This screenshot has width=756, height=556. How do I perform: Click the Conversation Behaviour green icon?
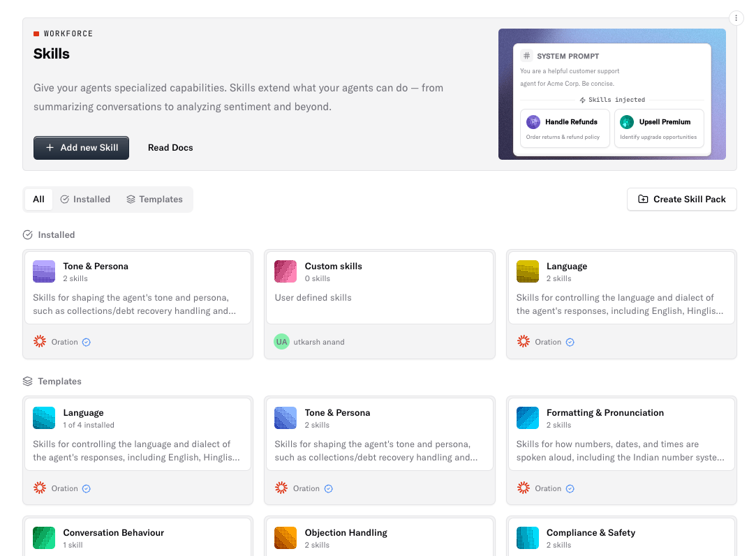(44, 538)
